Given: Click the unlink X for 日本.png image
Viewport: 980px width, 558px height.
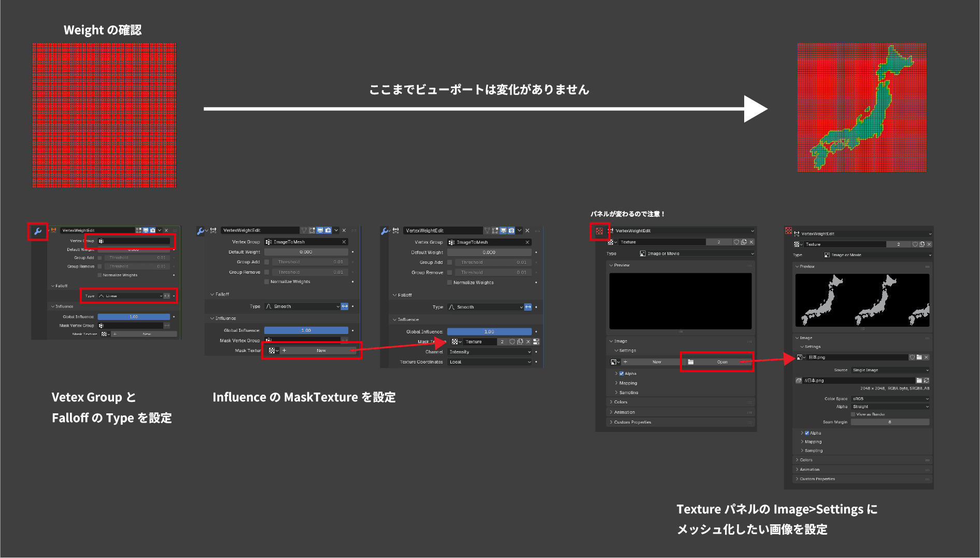Looking at the screenshot, I should coord(926,357).
